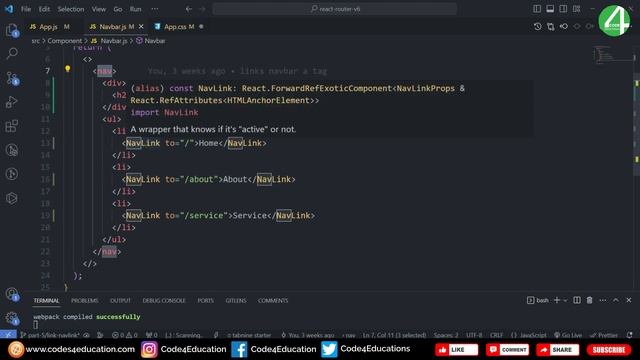Image resolution: width=640 pixels, height=360 pixels.
Task: Click the notifications bell in the status bar
Action: tap(630, 335)
